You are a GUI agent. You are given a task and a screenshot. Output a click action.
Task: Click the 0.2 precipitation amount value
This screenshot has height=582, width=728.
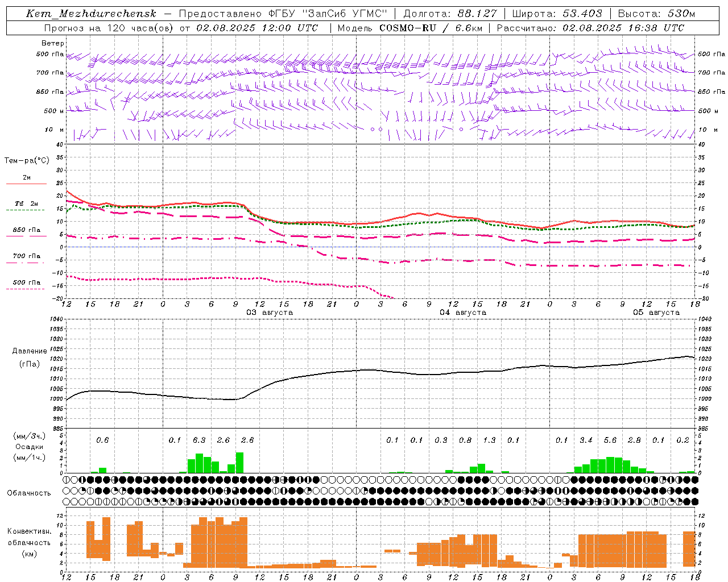coord(682,440)
